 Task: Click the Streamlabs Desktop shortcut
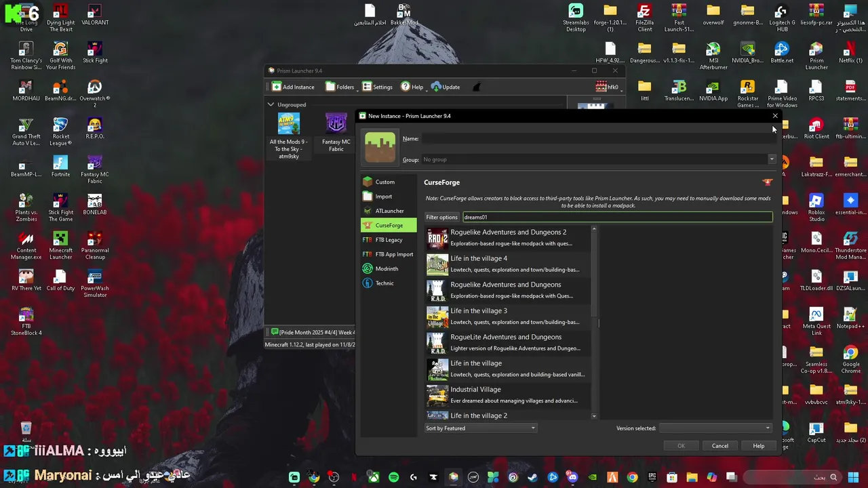[576, 18]
